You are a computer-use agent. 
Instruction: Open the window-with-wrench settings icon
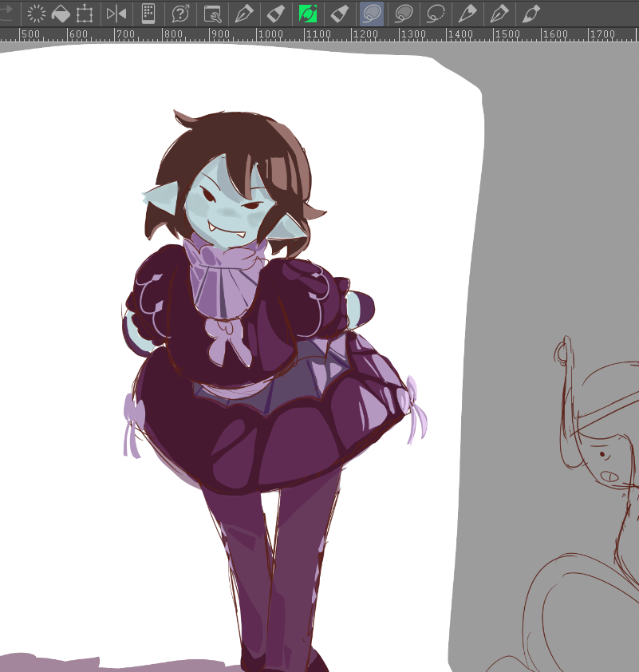tap(212, 14)
